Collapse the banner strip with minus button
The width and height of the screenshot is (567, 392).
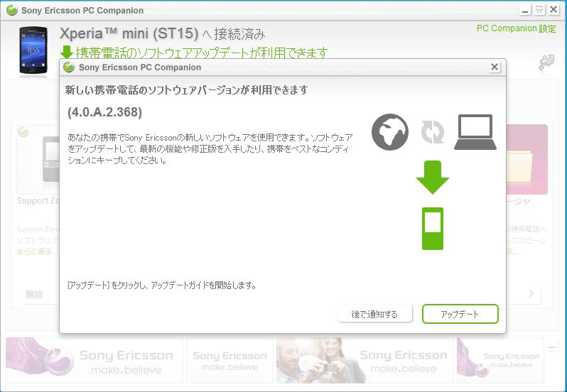coord(553,346)
